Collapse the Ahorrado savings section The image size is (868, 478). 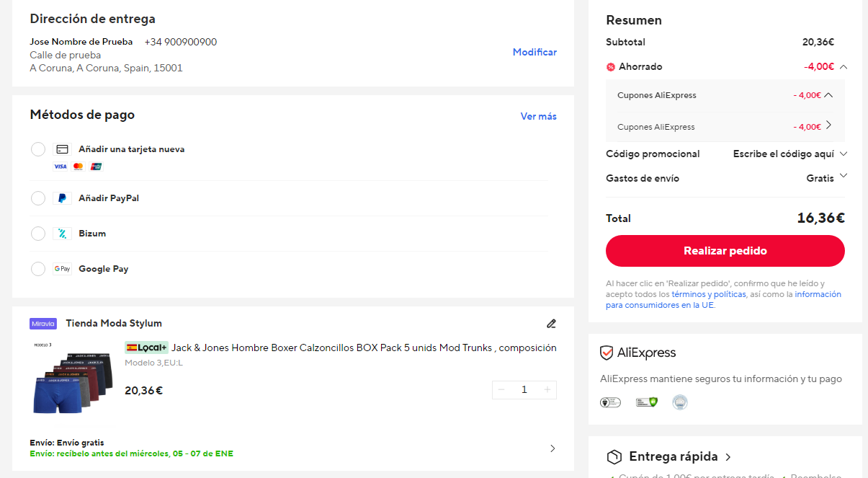[844, 67]
